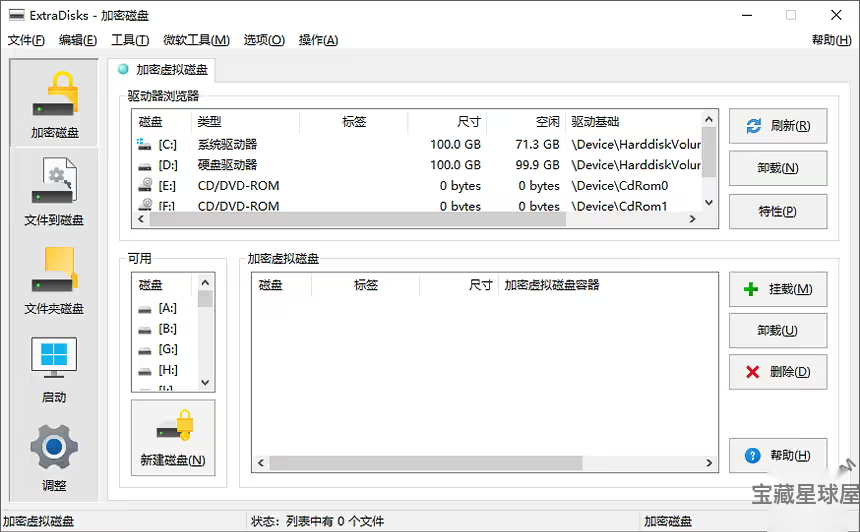Open the 启动 sidebar panel
Image resolution: width=860 pixels, height=532 pixels.
tap(54, 370)
